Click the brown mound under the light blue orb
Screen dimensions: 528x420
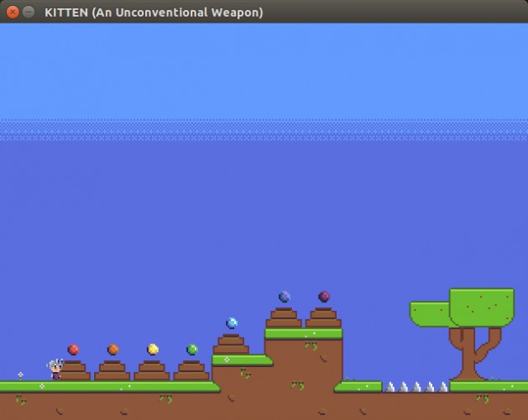click(x=231, y=344)
